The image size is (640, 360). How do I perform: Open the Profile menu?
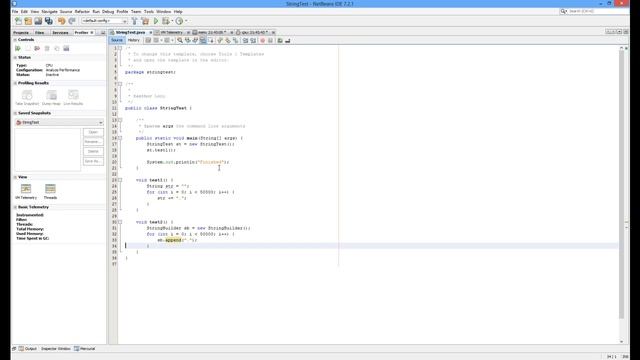[122, 11]
